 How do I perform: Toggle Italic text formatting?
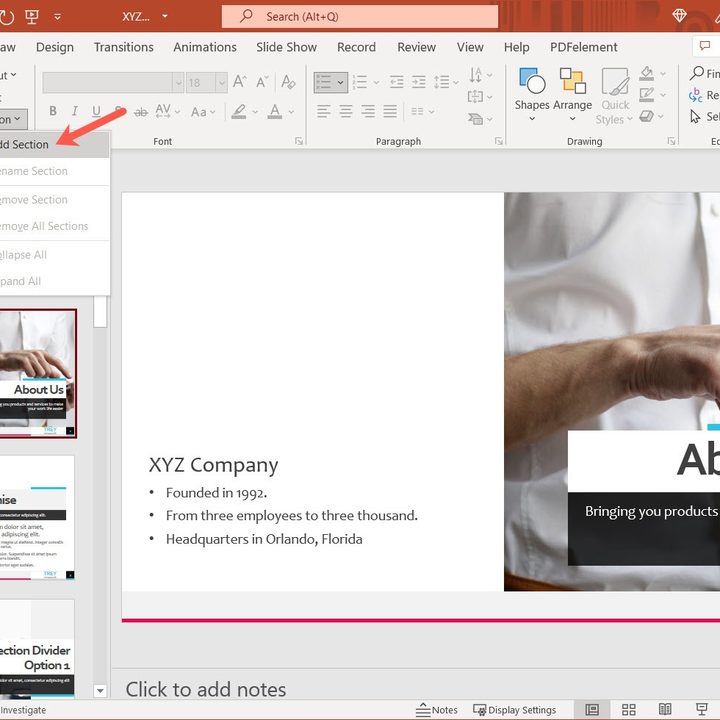(74, 111)
